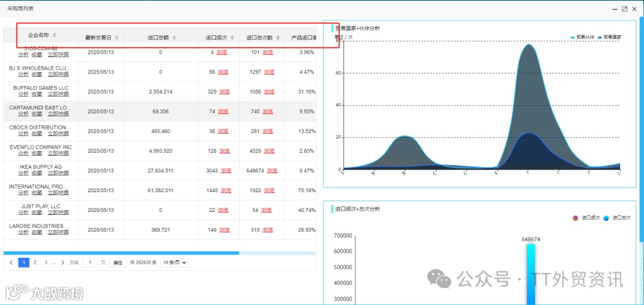
Task: Select EVENFLO COMPANY INC company name
Action: (x=41, y=147)
